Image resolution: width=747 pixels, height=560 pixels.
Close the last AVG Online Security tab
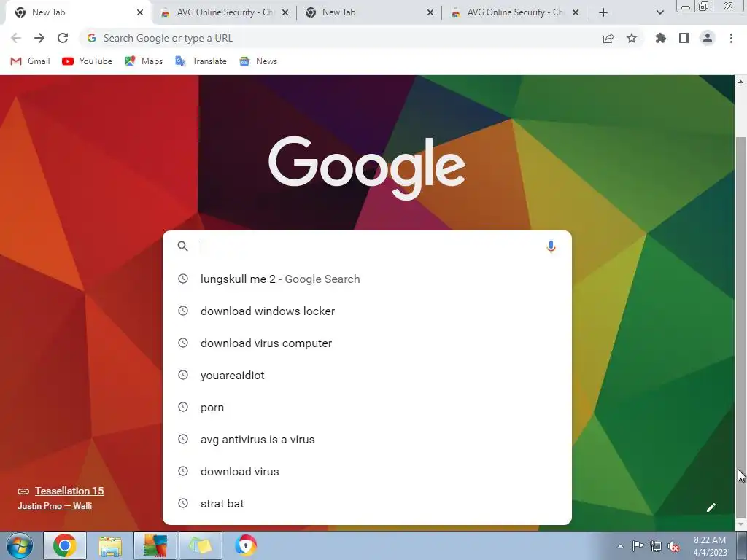(x=576, y=12)
